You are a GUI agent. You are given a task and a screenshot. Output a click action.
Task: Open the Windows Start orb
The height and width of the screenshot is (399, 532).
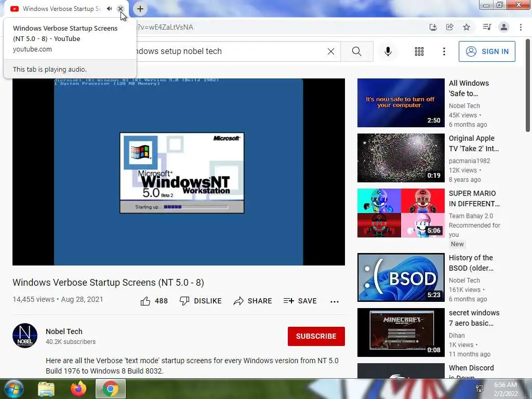pyautogui.click(x=14, y=389)
